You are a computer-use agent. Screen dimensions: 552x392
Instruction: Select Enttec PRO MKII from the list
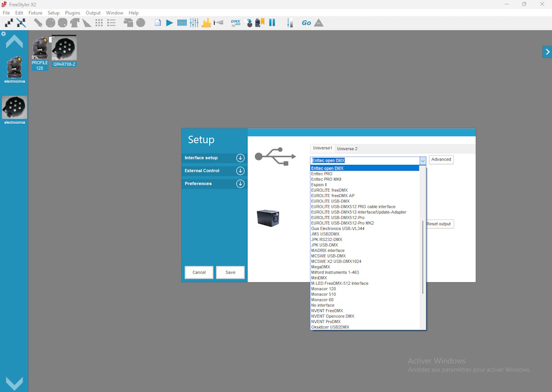pos(326,179)
